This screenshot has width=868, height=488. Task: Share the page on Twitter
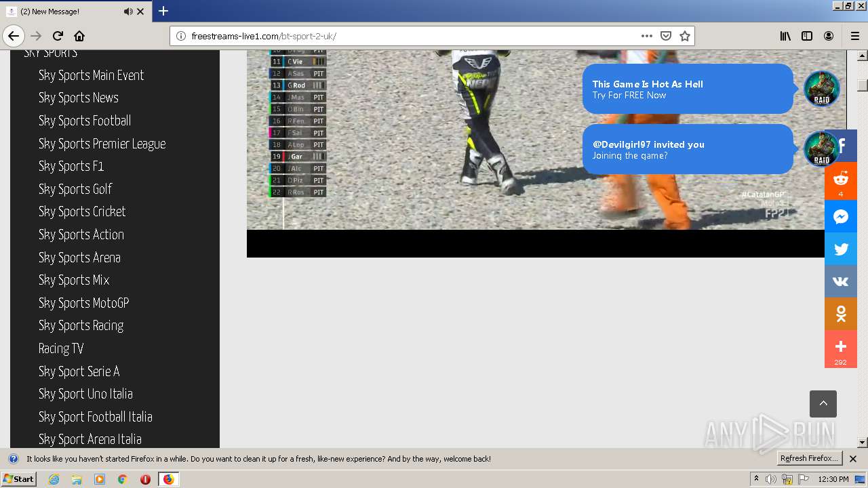(841, 249)
